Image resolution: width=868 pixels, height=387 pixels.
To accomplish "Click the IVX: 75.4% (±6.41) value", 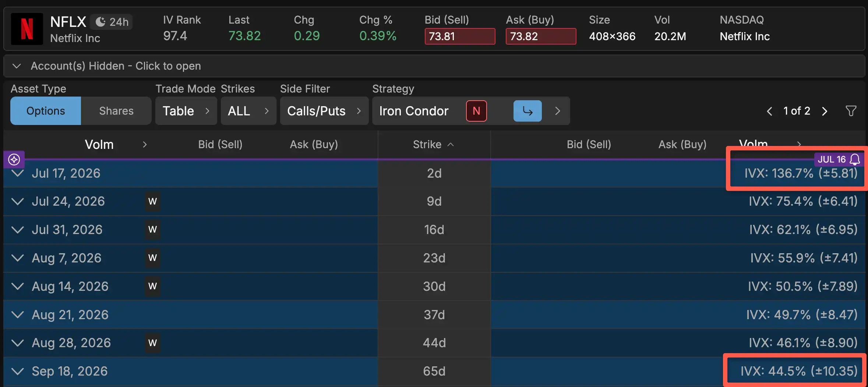I will [803, 201].
